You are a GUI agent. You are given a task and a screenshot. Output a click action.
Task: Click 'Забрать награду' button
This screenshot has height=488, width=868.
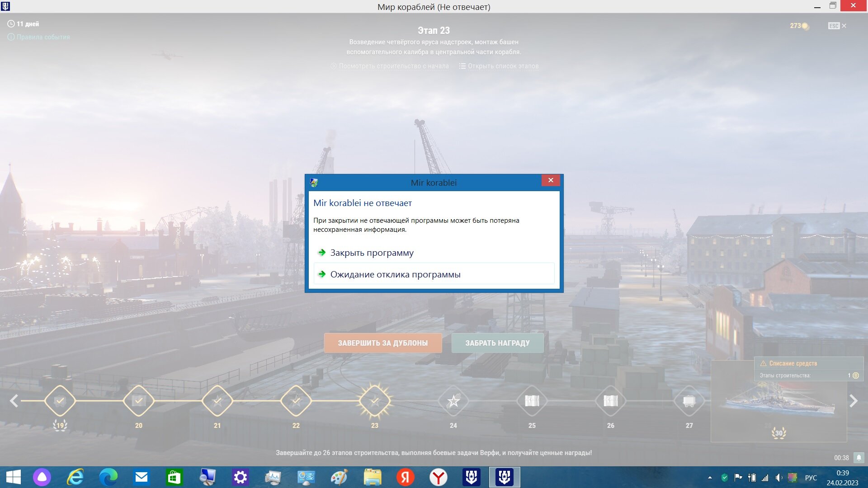(497, 343)
